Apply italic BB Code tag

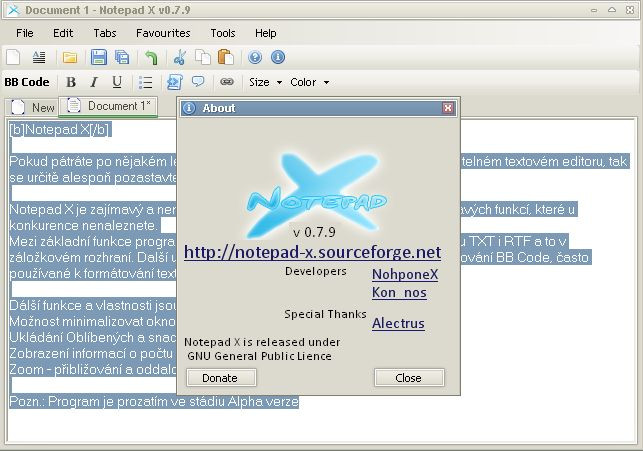[x=94, y=82]
